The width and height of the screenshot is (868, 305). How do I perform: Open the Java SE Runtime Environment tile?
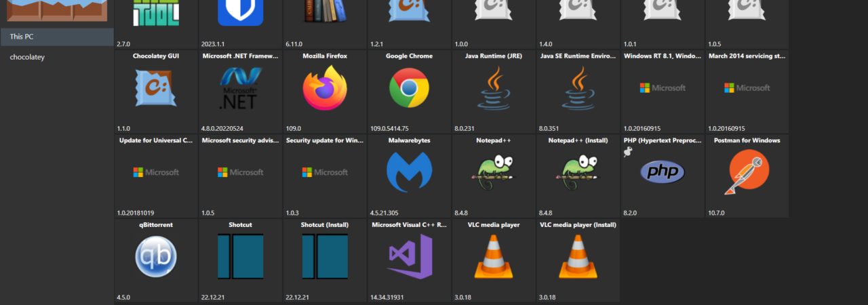click(x=578, y=91)
